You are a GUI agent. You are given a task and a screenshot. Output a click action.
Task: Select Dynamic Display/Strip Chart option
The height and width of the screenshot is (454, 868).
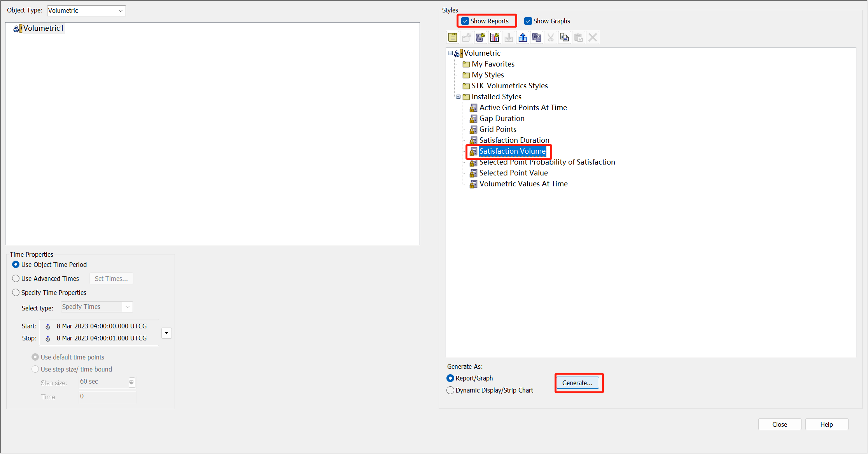pos(450,390)
